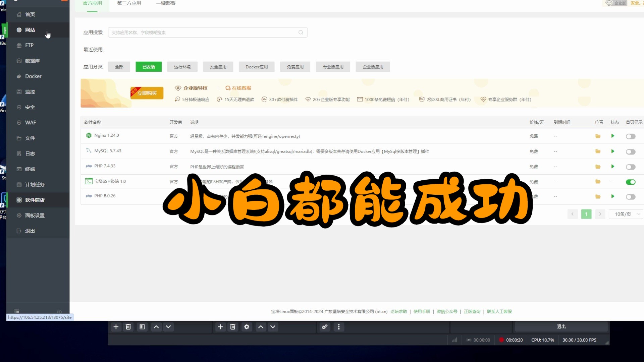The image size is (644, 362).
Task: Click OBS source properties gear icon
Action: (x=247, y=327)
